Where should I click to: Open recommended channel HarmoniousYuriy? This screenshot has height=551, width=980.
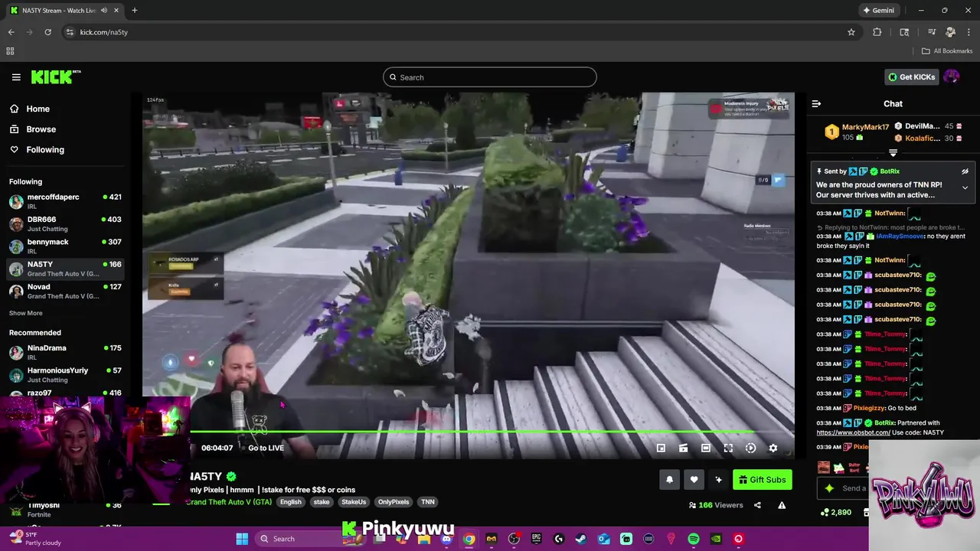click(x=65, y=374)
